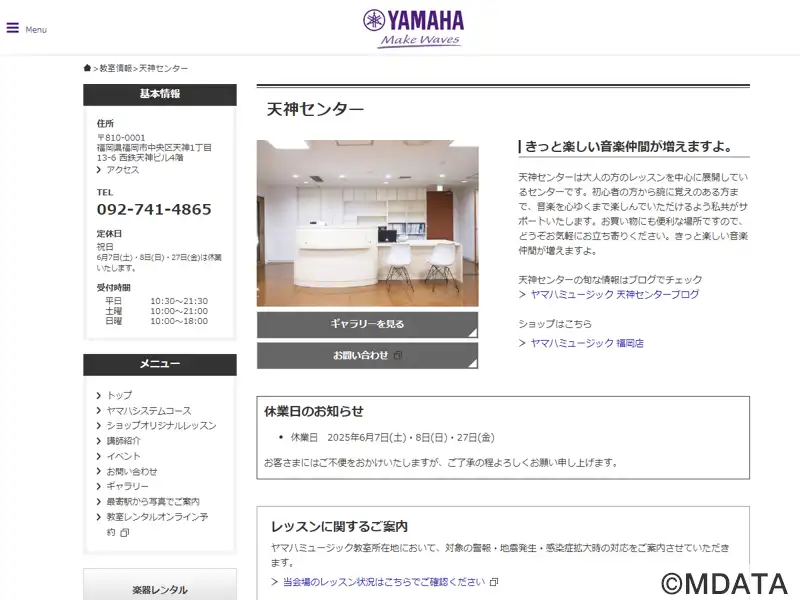Open ヤマハミュージック 福岡店 link

[x=587, y=343]
